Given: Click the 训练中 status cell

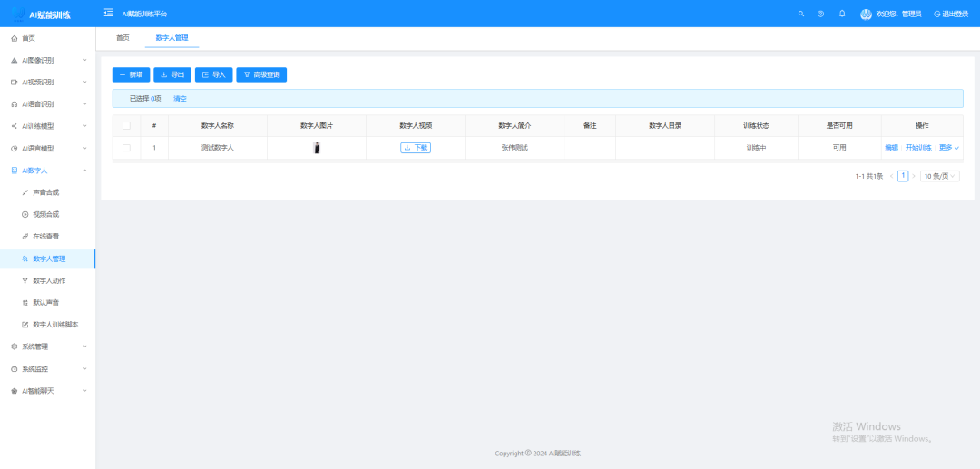Looking at the screenshot, I should [x=756, y=148].
